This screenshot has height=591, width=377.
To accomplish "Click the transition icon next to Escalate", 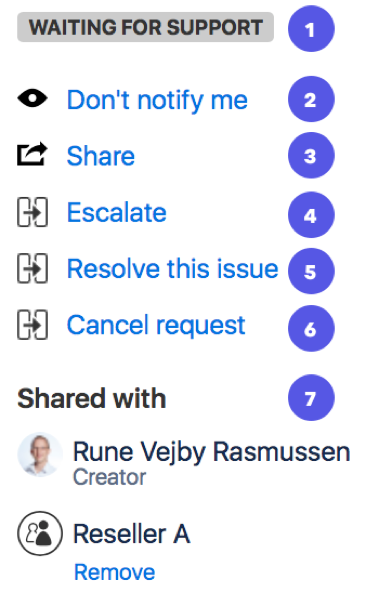I will pyautogui.click(x=32, y=212).
